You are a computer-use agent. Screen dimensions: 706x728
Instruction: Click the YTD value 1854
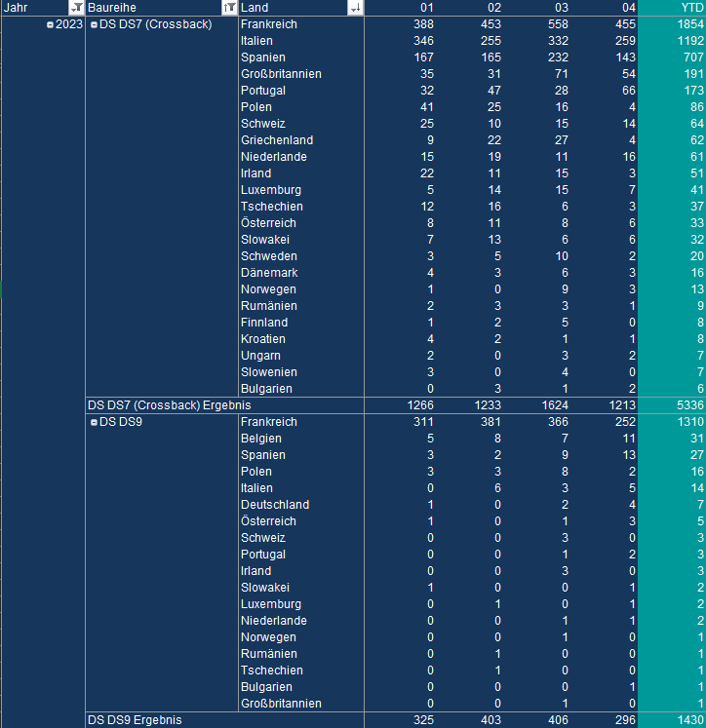pyautogui.click(x=690, y=24)
